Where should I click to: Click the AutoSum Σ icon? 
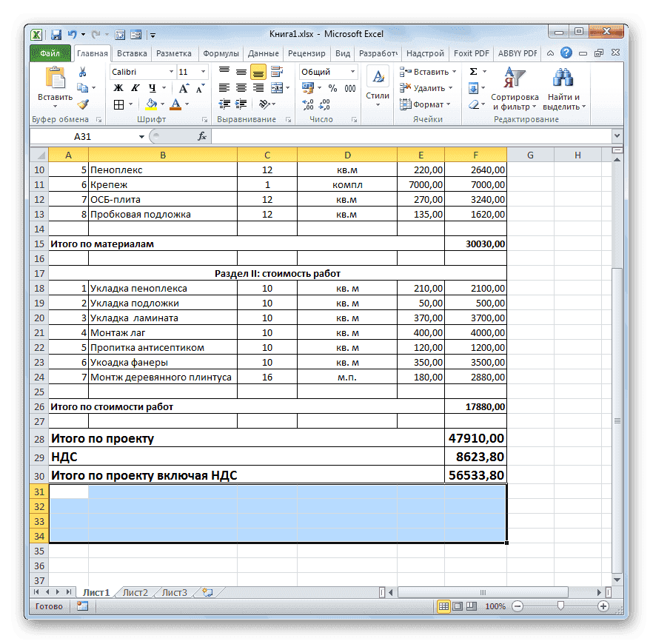tap(472, 71)
